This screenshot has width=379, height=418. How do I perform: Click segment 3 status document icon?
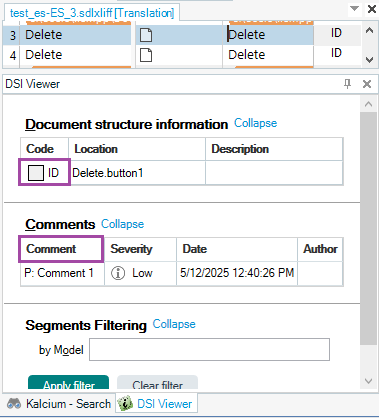click(x=146, y=35)
